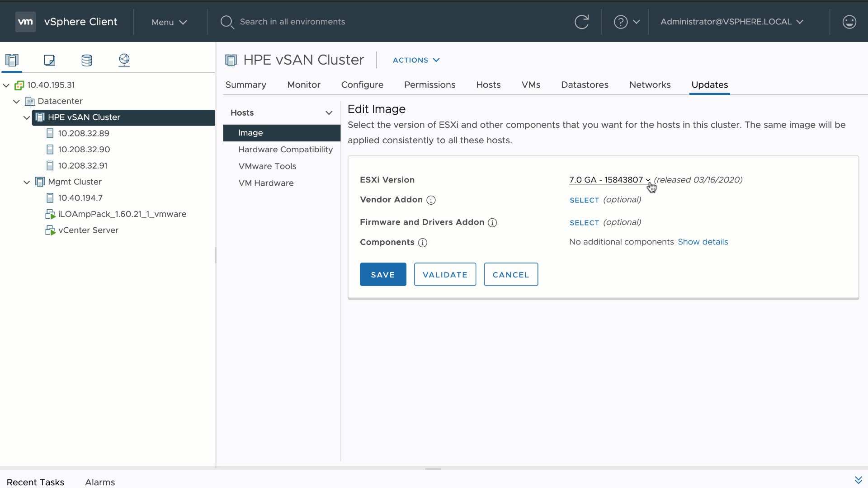Select Image in the Updates sidebar
Viewport: 868px width, 488px height.
coord(282,133)
